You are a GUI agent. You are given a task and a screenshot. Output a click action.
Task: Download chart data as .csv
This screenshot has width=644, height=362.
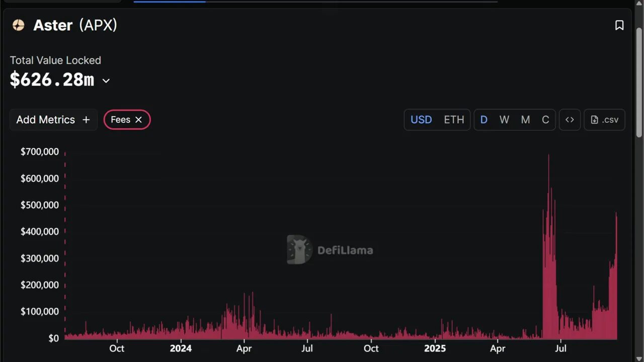(x=604, y=120)
